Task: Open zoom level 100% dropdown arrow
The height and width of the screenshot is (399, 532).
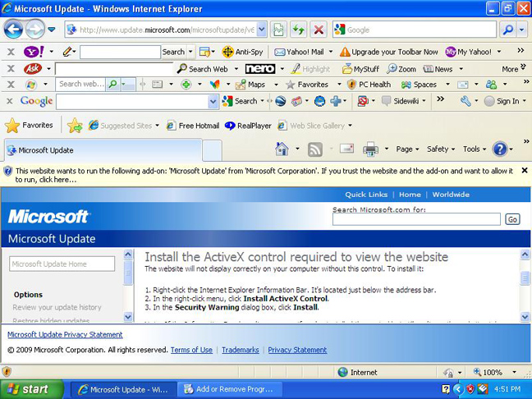Action: coord(515,372)
